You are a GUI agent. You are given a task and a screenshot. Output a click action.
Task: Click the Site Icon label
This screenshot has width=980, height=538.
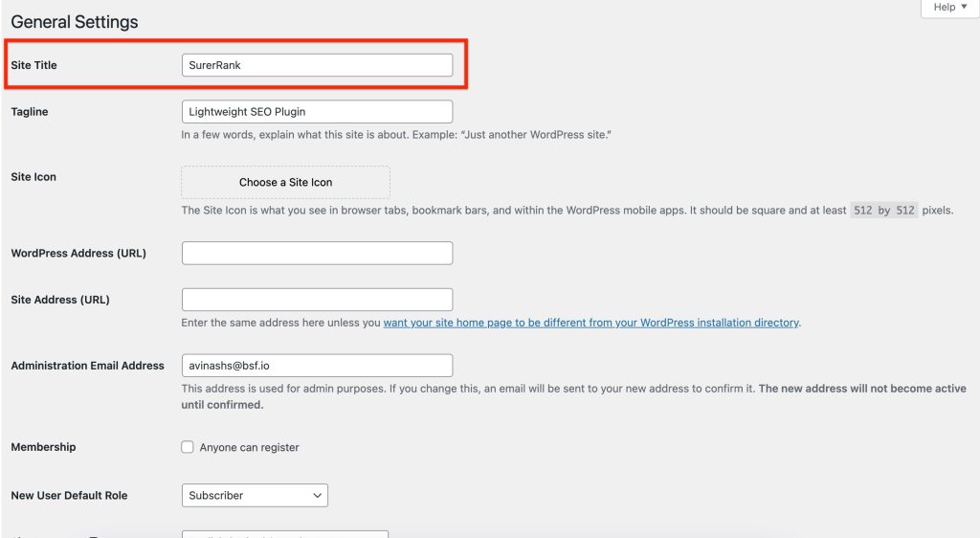coord(33,177)
